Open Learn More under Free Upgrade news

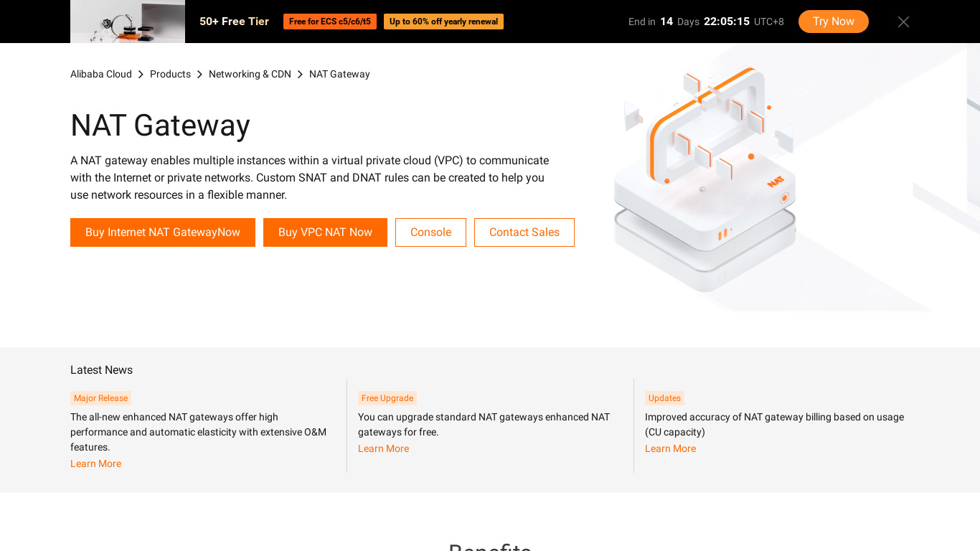click(x=383, y=448)
